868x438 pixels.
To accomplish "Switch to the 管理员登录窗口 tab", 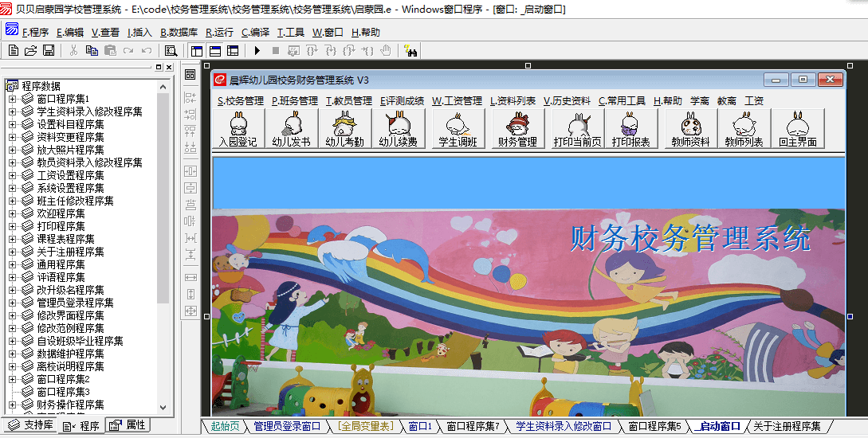I will (287, 426).
